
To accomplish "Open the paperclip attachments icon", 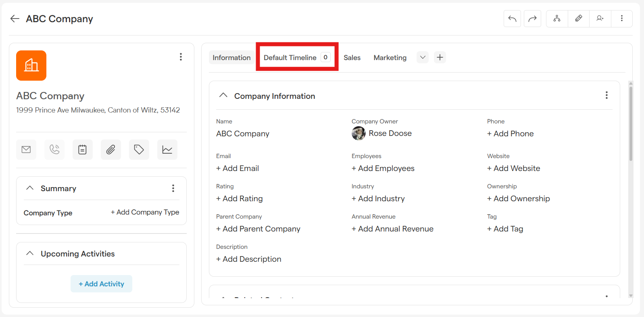I will (110, 150).
